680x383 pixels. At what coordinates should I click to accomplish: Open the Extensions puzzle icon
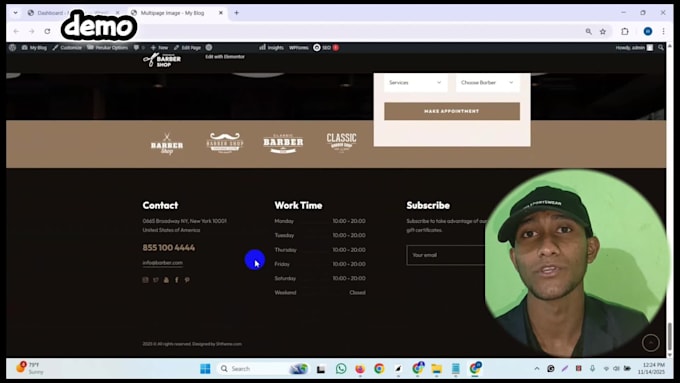[624, 31]
